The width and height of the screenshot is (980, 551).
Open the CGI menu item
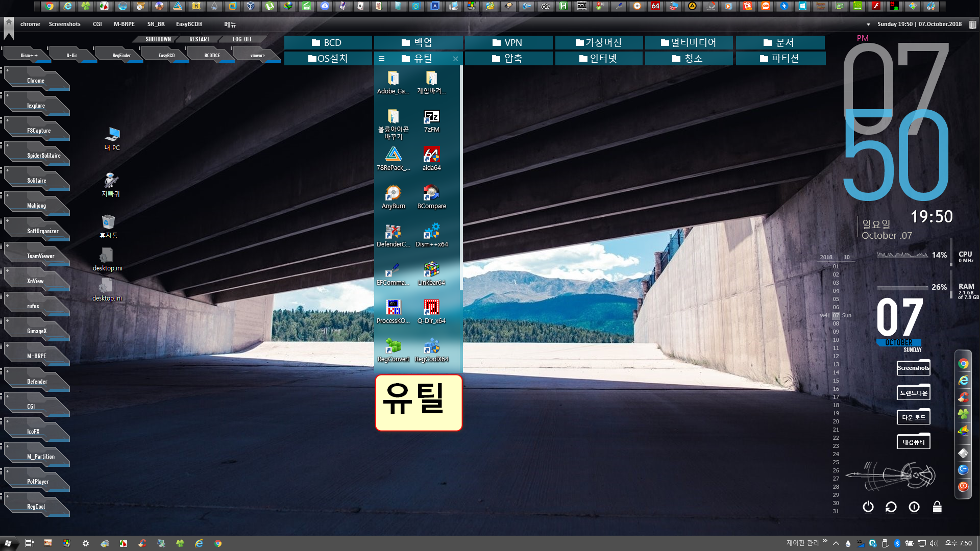(97, 24)
